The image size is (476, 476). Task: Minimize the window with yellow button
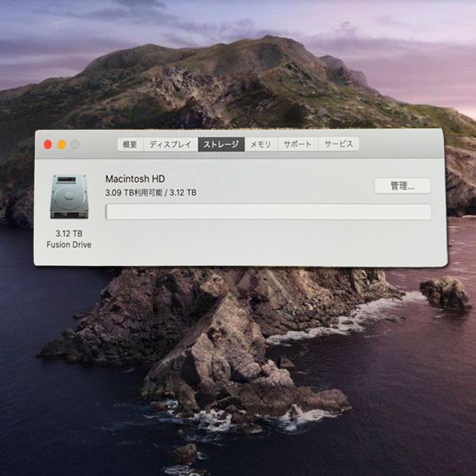click(x=61, y=145)
